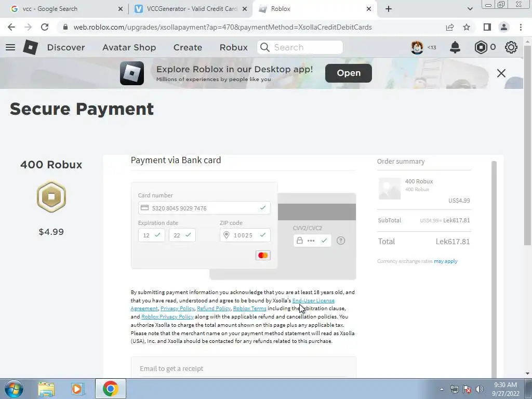Close the vcc - Google Search tab
The image size is (532, 399).
pos(121,9)
